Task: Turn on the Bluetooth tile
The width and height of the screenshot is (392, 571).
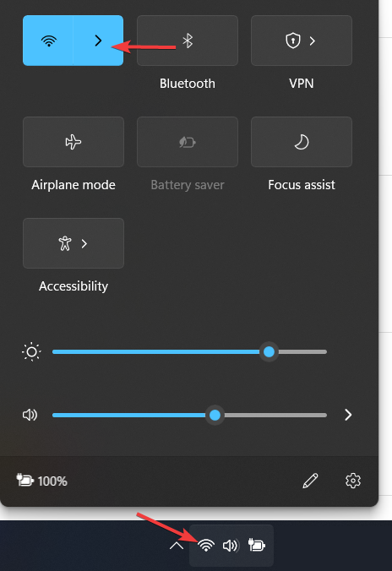Action: tap(188, 41)
